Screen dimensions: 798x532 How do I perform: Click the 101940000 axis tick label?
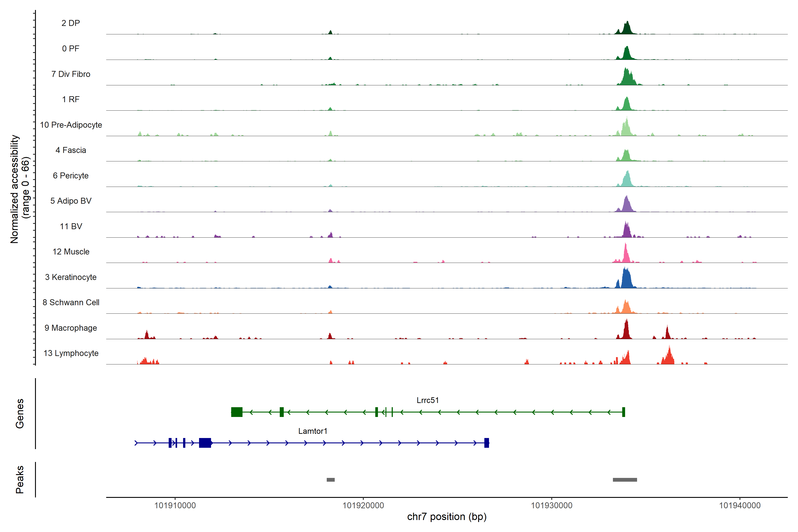click(x=740, y=506)
